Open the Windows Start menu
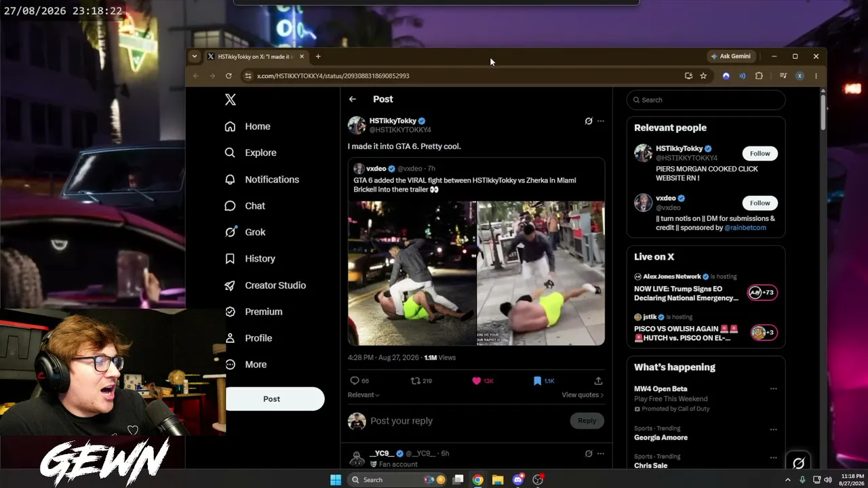 point(336,480)
